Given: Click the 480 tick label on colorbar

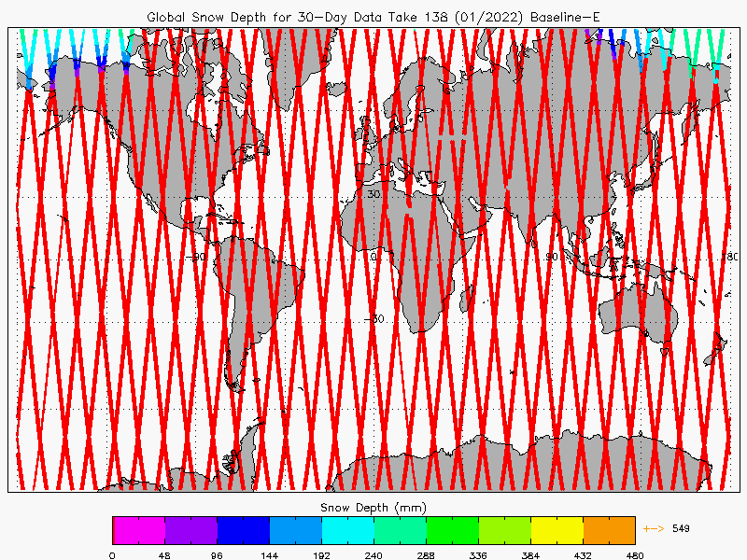Looking at the screenshot, I should (635, 554).
